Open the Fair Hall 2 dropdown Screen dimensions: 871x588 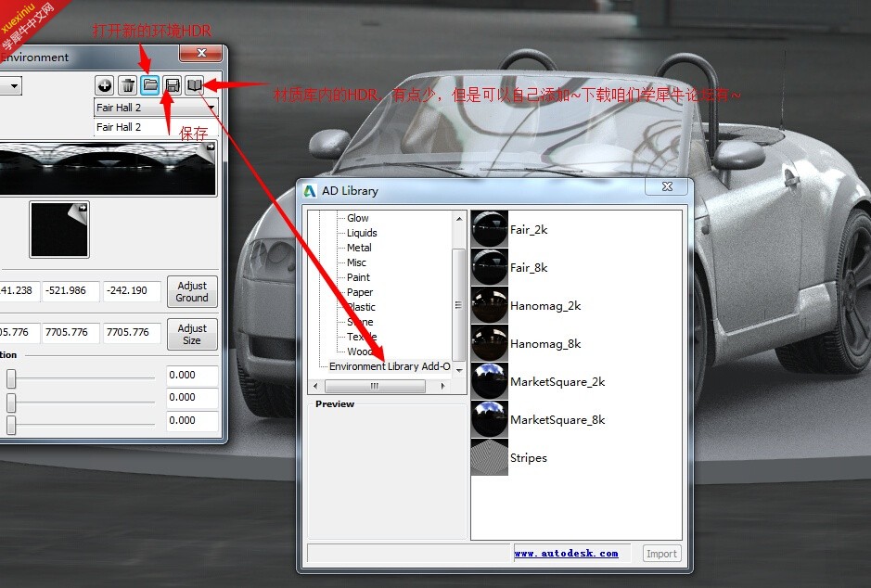click(x=156, y=108)
